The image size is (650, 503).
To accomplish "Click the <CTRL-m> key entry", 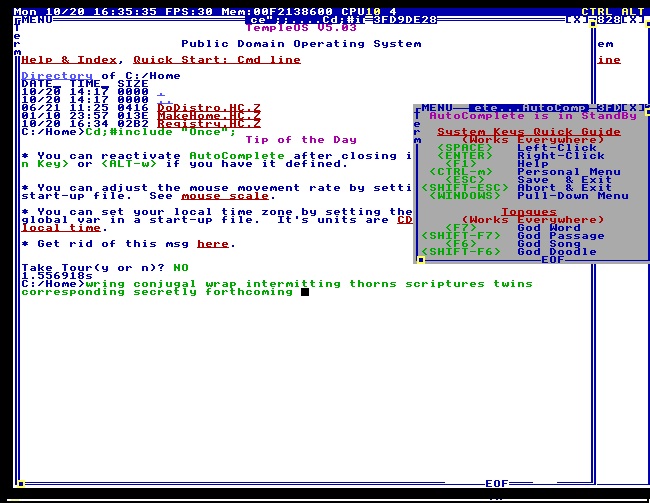I will (x=461, y=172).
